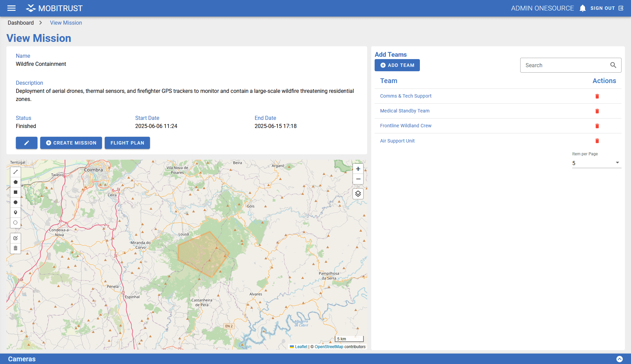This screenshot has height=364, width=631.
Task: Go to Dashboard breadcrumb
Action: [x=21, y=23]
